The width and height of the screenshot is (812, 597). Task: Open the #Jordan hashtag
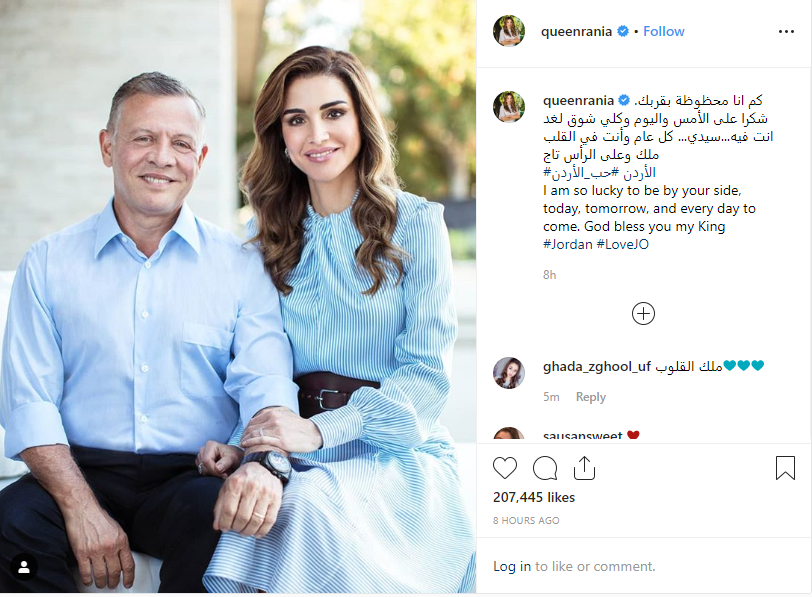[568, 244]
